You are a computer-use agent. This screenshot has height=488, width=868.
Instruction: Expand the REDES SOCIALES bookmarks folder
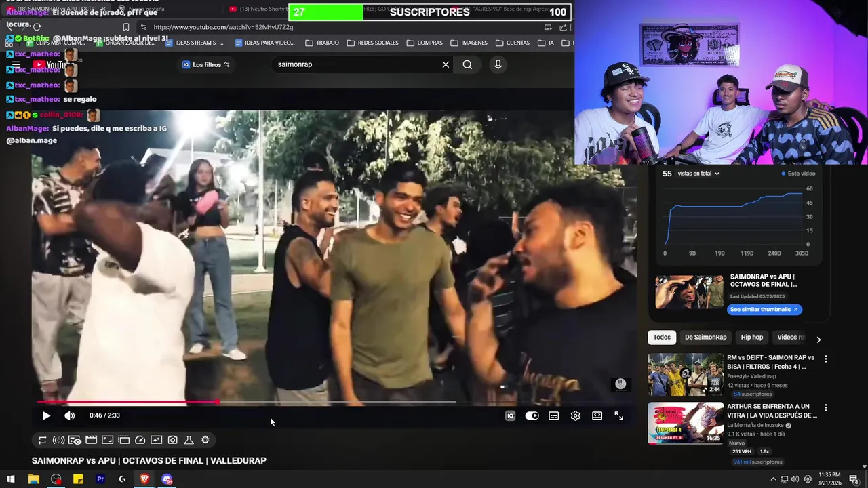point(372,43)
